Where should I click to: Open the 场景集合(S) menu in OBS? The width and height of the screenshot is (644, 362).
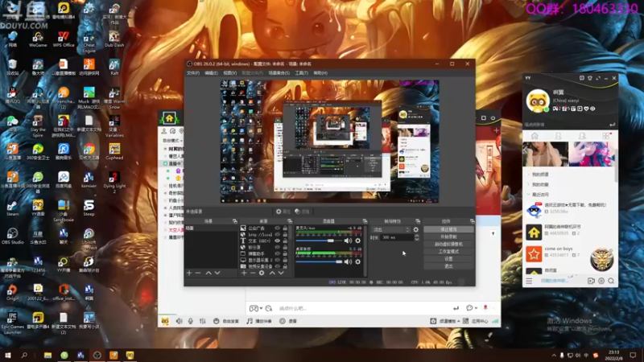click(279, 73)
